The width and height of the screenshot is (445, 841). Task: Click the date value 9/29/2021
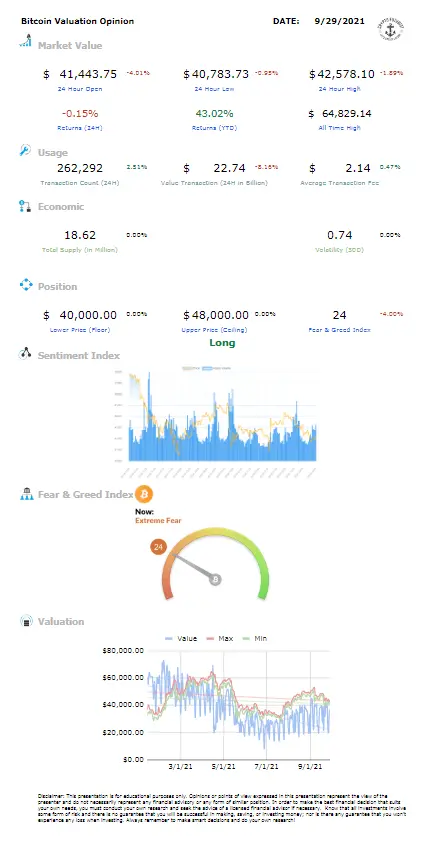pyautogui.click(x=339, y=21)
